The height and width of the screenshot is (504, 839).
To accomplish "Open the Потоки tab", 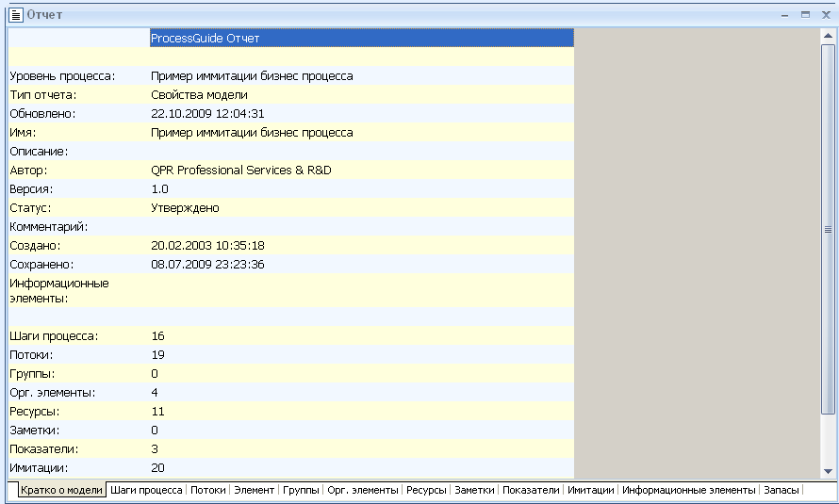I will 208,490.
